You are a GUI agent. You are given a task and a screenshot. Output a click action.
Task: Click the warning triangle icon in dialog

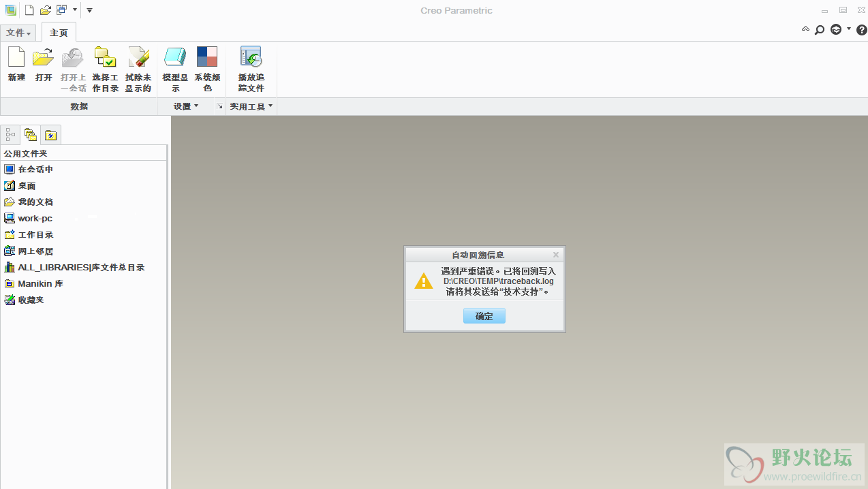(x=424, y=281)
